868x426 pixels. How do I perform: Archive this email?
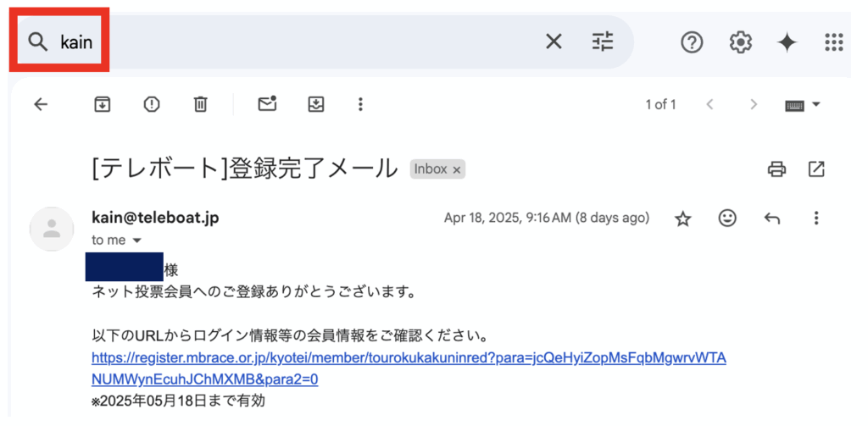[102, 104]
